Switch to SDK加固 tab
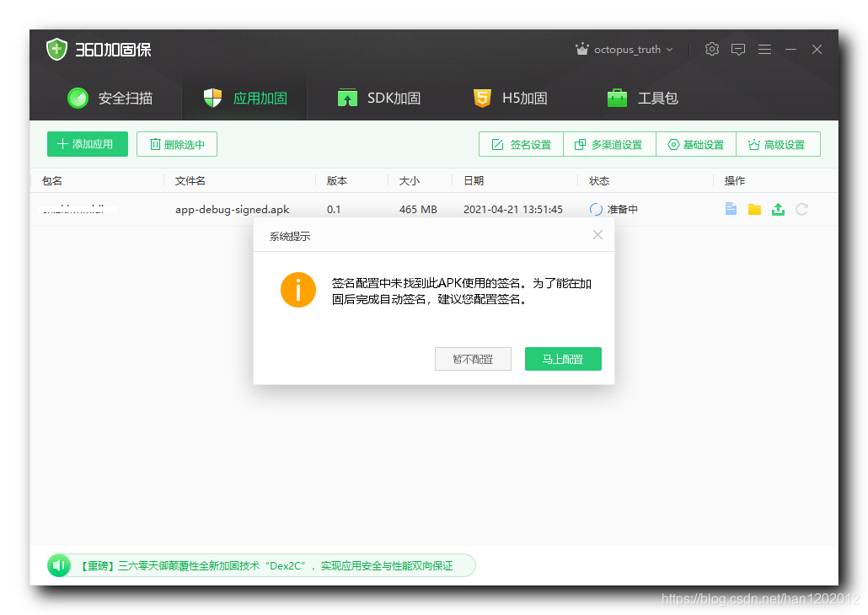This screenshot has width=868, height=615. [379, 98]
